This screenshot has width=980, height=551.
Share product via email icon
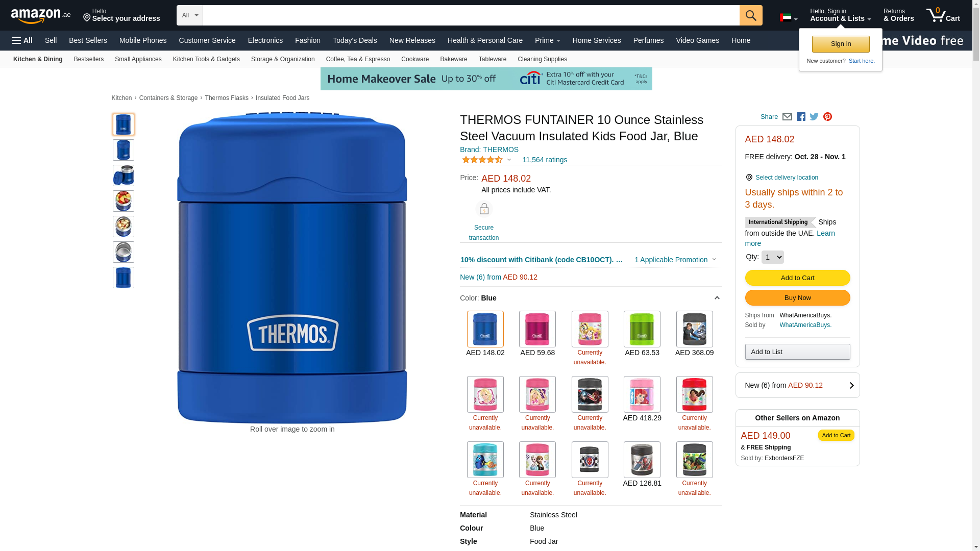[x=787, y=117]
